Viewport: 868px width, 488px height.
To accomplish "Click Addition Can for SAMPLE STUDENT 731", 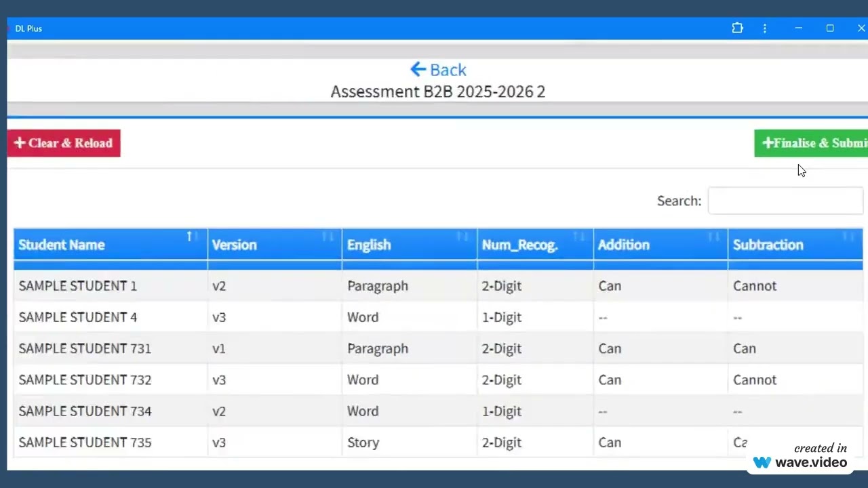I will tap(610, 348).
